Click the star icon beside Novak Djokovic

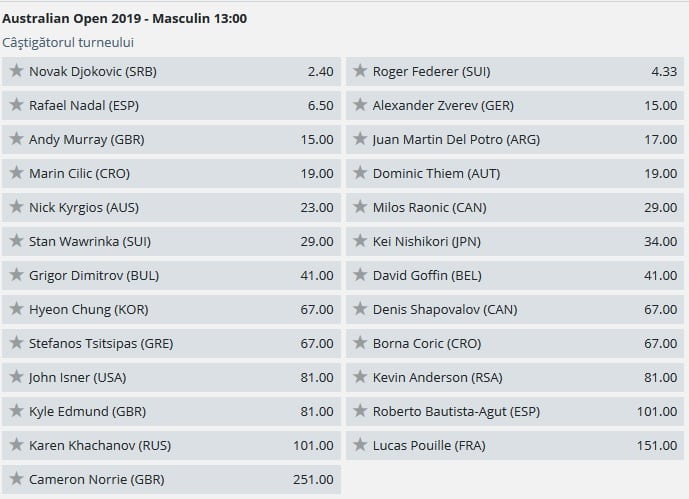point(16,71)
